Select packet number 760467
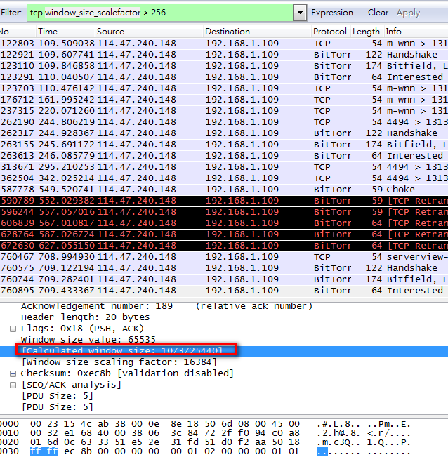 (x=224, y=257)
